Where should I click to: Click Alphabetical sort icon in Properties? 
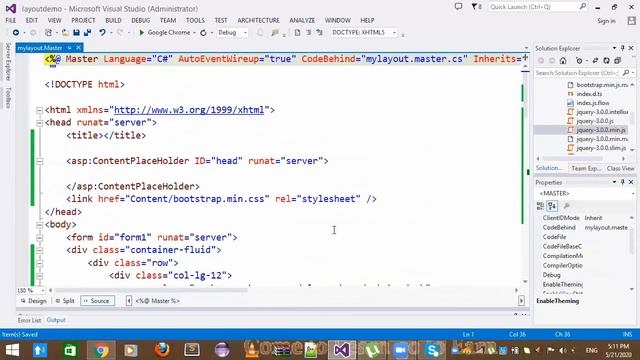(552, 206)
